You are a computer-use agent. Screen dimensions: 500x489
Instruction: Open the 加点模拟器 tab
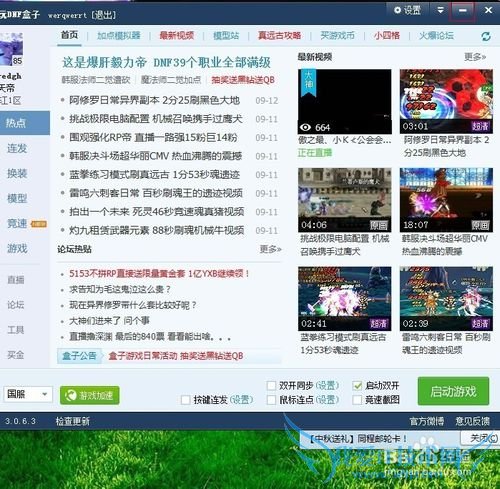click(x=119, y=35)
